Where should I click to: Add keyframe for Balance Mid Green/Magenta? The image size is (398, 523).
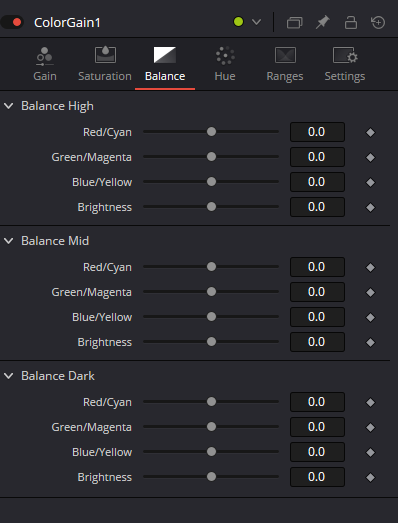pyautogui.click(x=370, y=293)
